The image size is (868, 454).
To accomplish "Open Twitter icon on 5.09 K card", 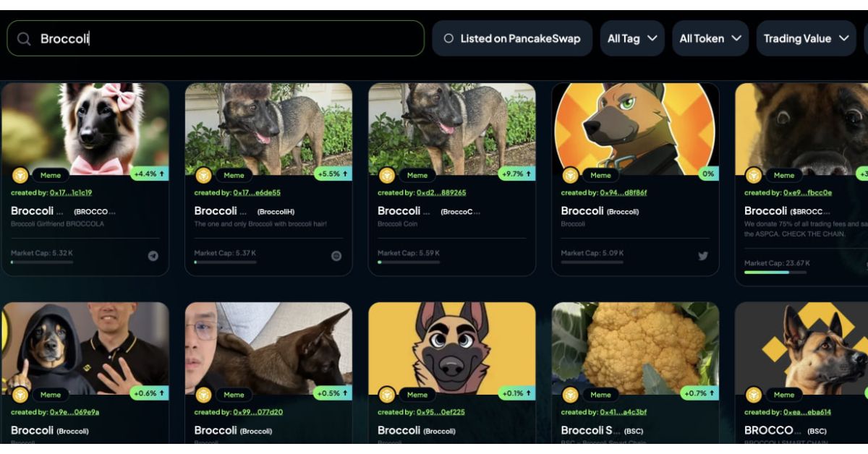I will pos(703,256).
